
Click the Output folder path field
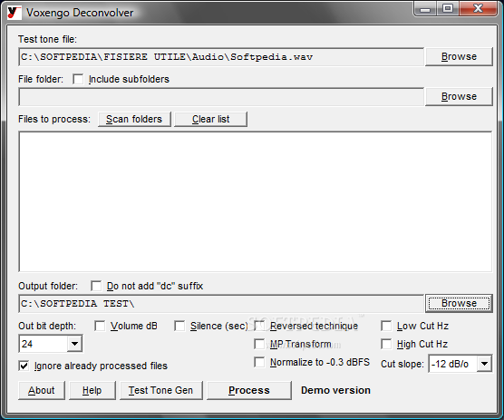[221, 304]
